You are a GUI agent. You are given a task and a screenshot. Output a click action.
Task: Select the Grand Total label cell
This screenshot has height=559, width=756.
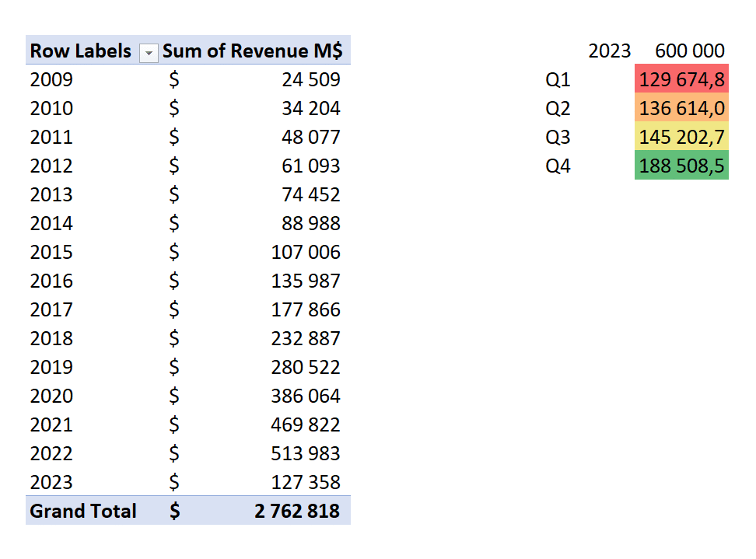point(83,511)
